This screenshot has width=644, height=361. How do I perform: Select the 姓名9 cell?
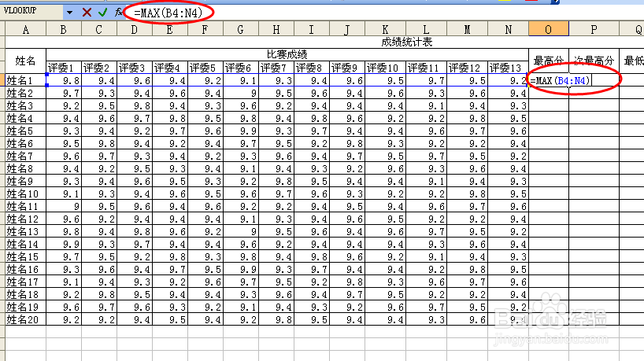(x=25, y=181)
